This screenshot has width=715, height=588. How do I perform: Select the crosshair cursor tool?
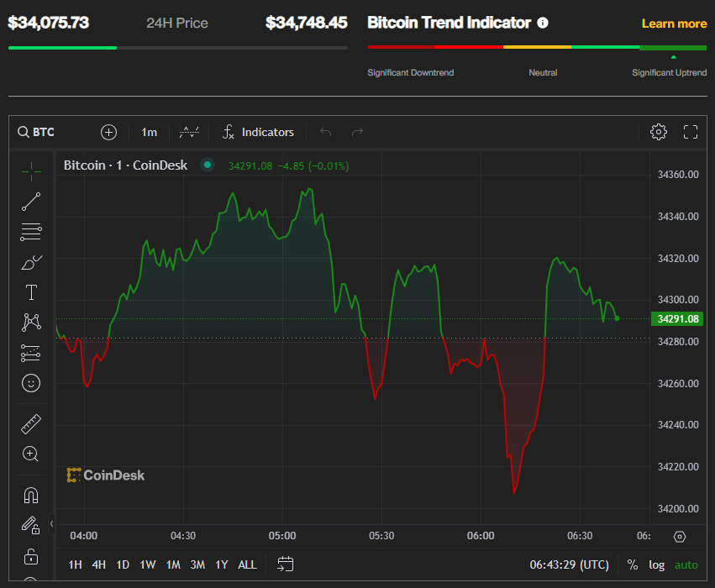click(31, 171)
